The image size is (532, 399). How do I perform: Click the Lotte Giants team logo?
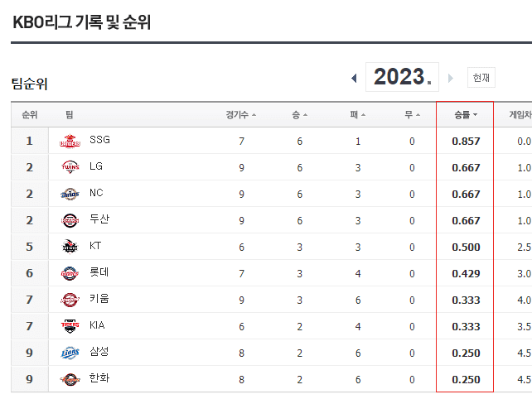point(69,273)
